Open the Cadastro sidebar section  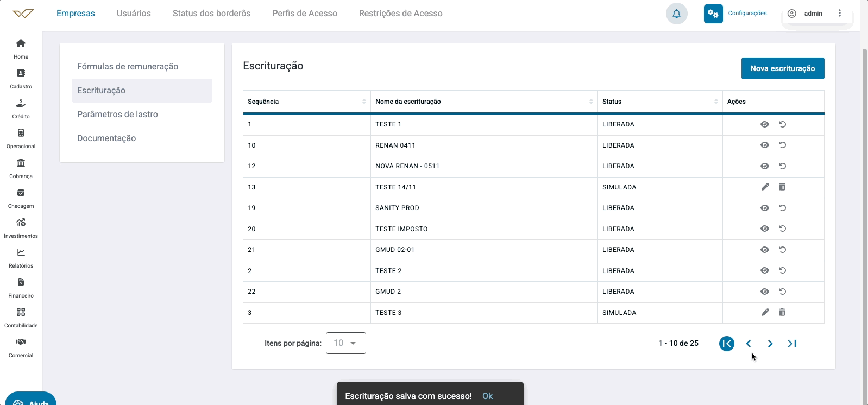(21, 73)
